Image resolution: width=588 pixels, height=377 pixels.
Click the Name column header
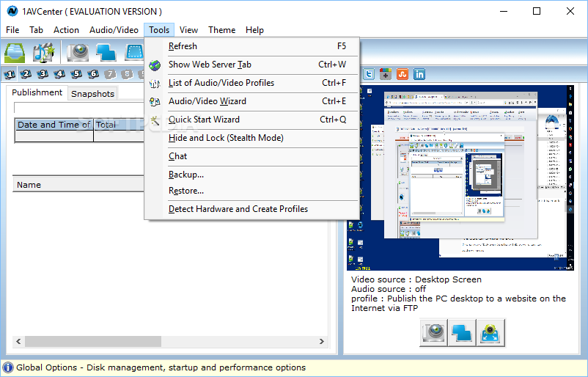point(78,185)
